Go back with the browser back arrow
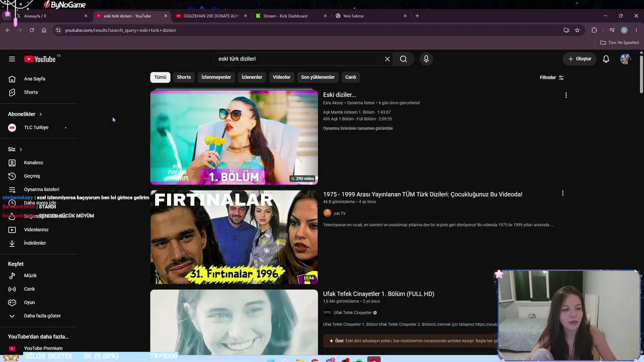644x362 pixels. click(8, 30)
